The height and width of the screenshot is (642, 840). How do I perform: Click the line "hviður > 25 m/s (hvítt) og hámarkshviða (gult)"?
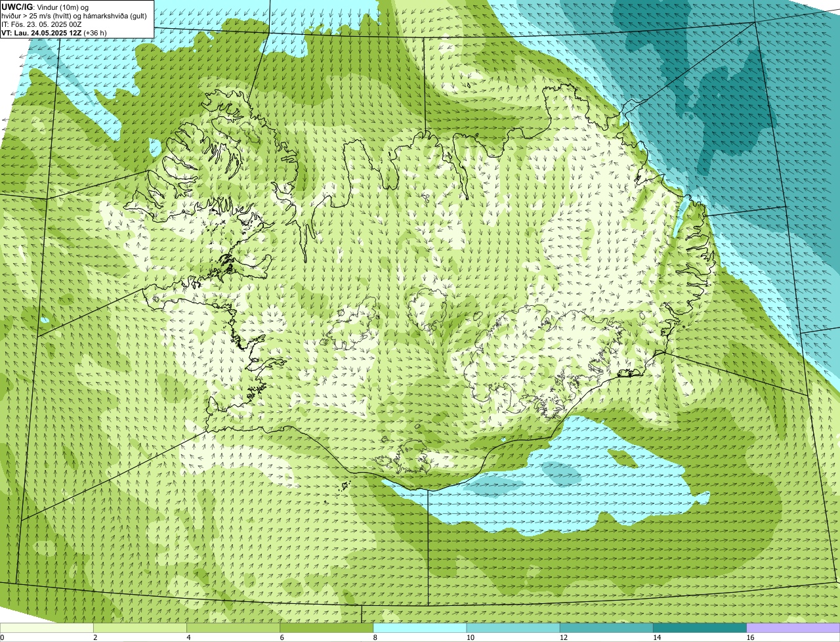74,16
